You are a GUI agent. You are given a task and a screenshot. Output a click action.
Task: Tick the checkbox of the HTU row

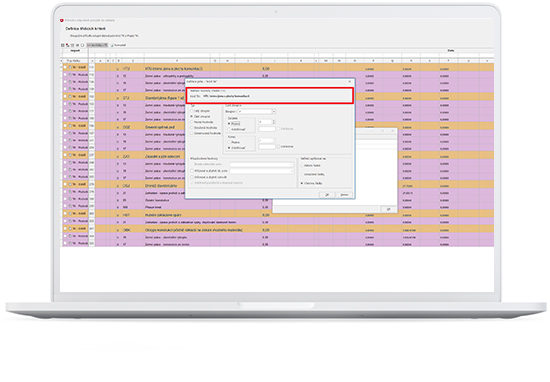pos(65,67)
